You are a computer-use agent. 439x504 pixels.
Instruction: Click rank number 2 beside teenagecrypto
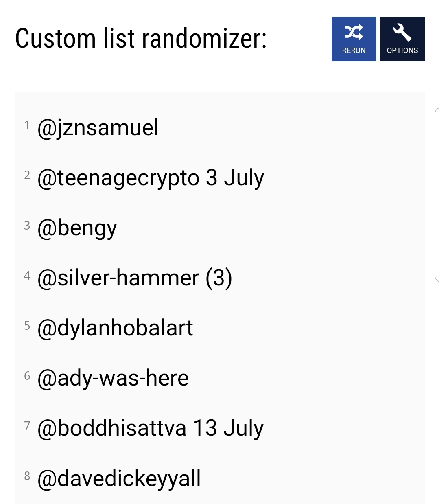[27, 175]
